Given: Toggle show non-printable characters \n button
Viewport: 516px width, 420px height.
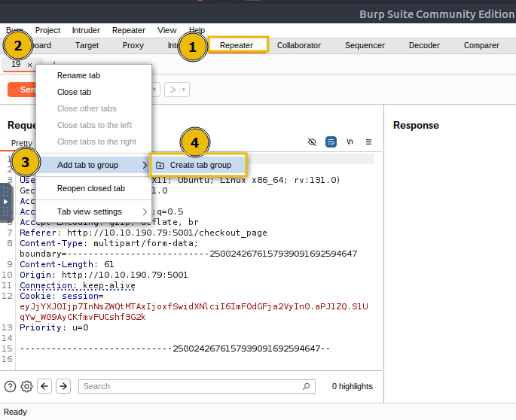Looking at the screenshot, I should [x=350, y=142].
